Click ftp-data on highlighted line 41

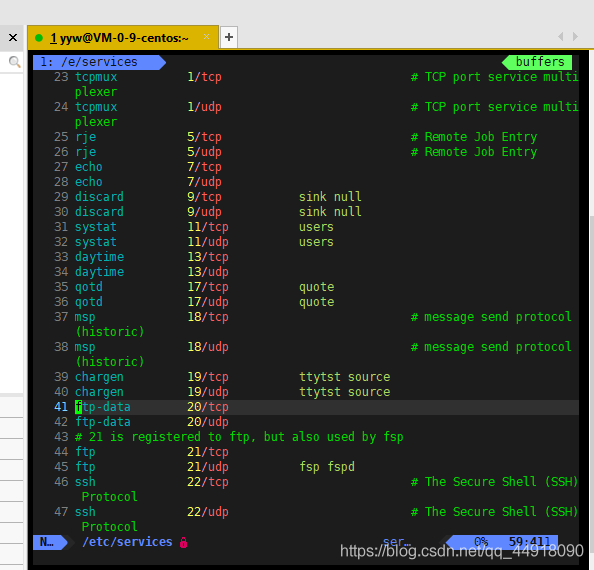coord(103,407)
